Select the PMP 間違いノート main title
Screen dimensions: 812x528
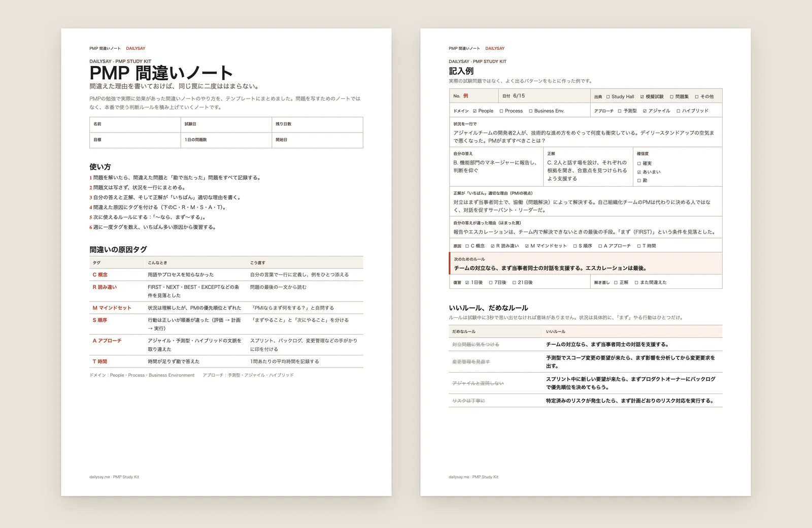point(161,73)
